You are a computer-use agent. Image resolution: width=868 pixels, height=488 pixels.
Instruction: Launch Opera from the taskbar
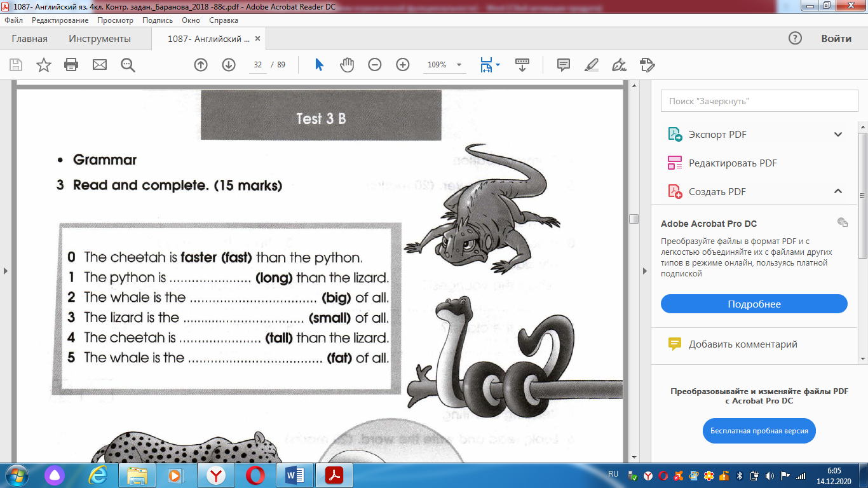[255, 475]
